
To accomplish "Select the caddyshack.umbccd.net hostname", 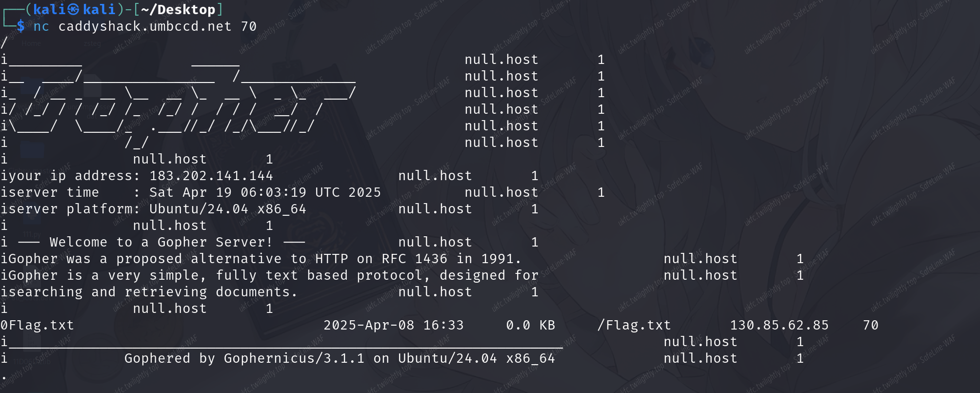I will [145, 26].
